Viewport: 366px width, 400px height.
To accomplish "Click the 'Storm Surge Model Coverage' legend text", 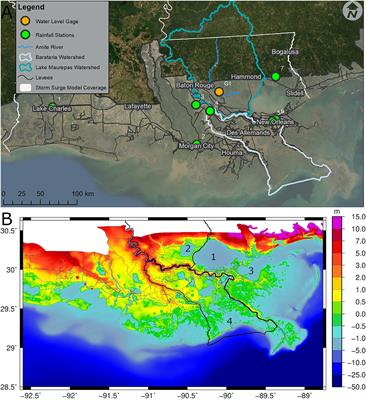I will pyautogui.click(x=71, y=88).
